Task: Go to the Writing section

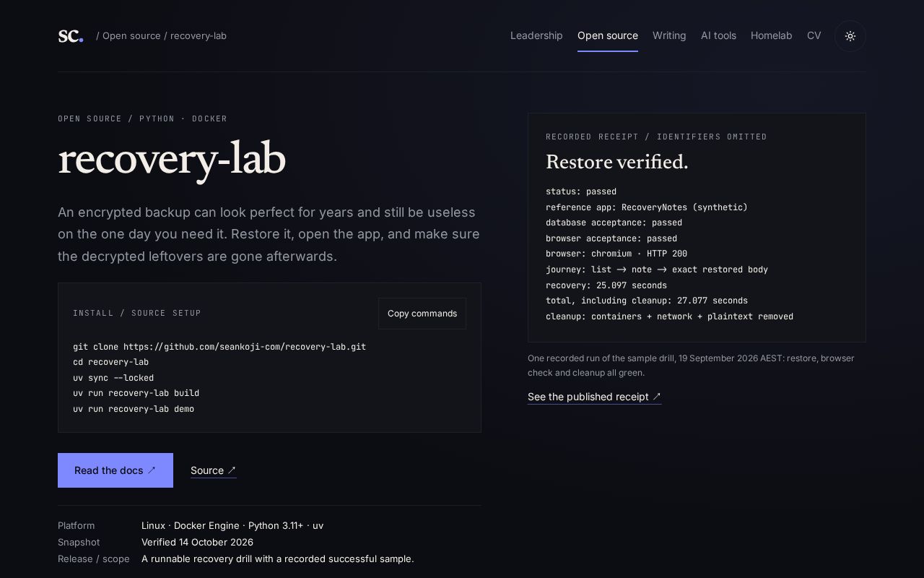Action: point(669,35)
